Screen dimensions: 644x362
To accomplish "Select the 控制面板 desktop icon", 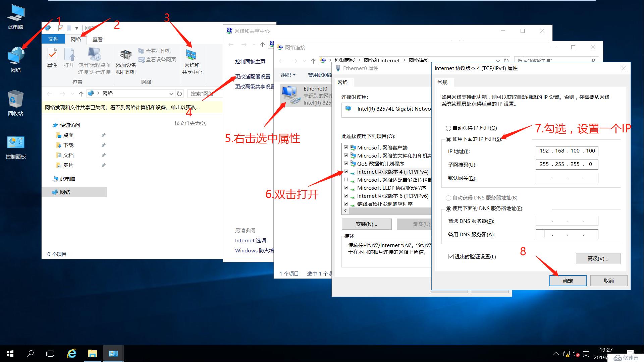I will coord(16,147).
